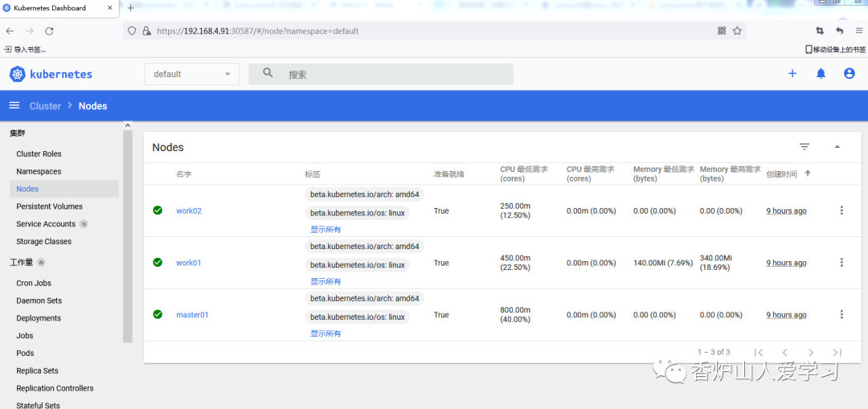Viewport: 868px width, 409px height.
Task: Select Nodes in the sidebar
Action: [64, 189]
